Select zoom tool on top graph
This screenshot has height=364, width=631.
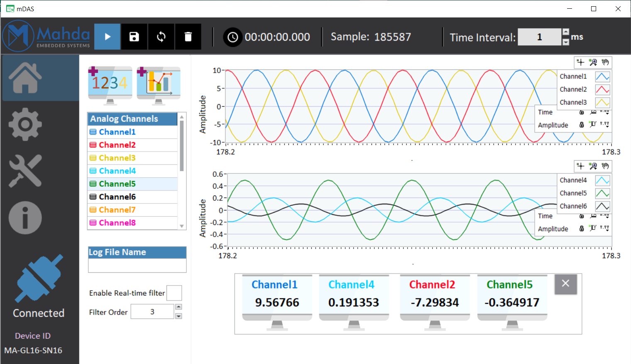[x=593, y=62]
